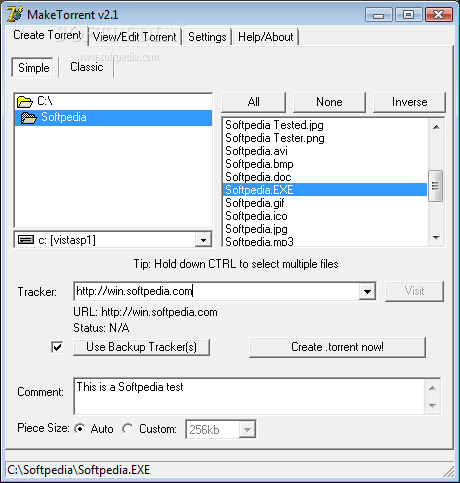460x483 pixels.
Task: Open the 256kb piece size dropdown
Action: pyautogui.click(x=247, y=429)
